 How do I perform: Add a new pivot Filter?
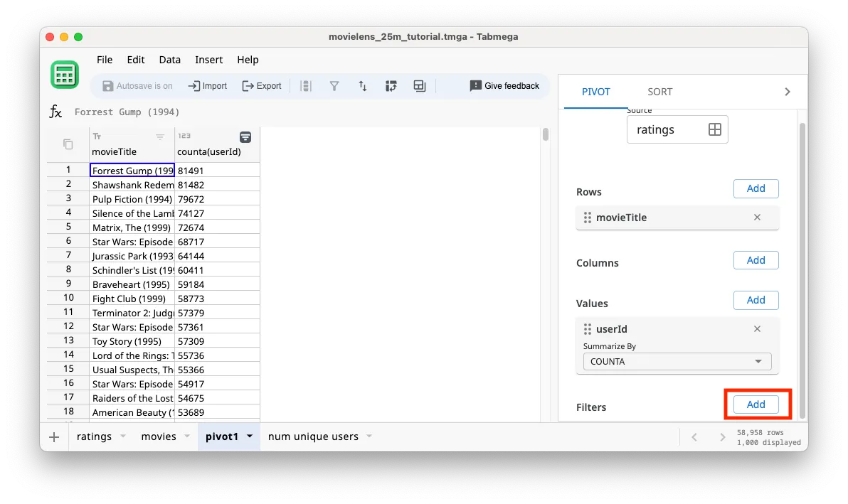coord(756,404)
